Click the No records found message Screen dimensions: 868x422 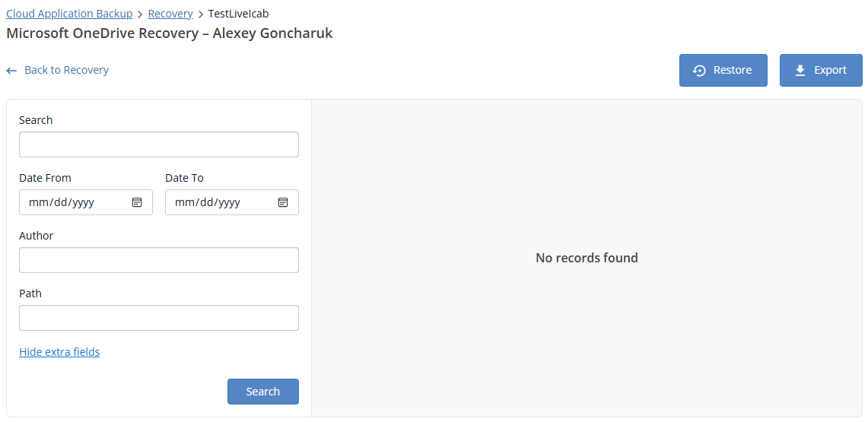587,258
